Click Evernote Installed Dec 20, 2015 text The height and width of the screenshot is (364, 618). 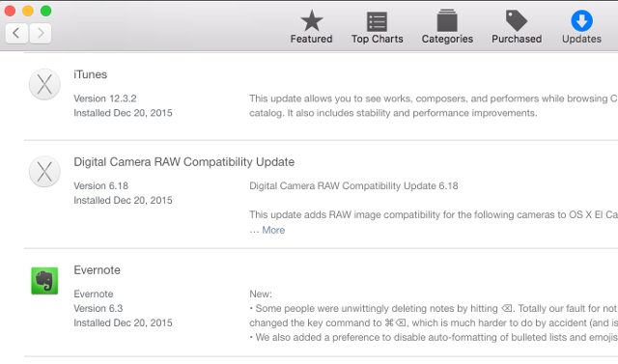123,323
